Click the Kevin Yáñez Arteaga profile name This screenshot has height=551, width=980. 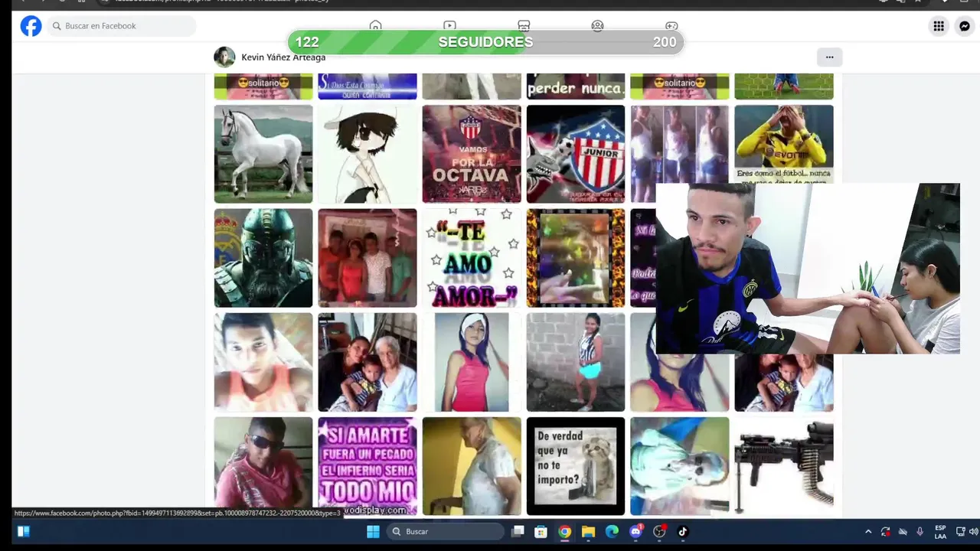click(283, 57)
